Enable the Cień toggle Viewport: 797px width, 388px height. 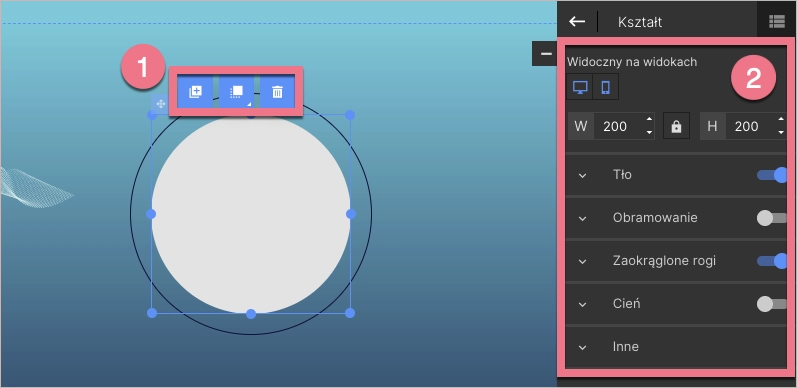pyautogui.click(x=772, y=304)
